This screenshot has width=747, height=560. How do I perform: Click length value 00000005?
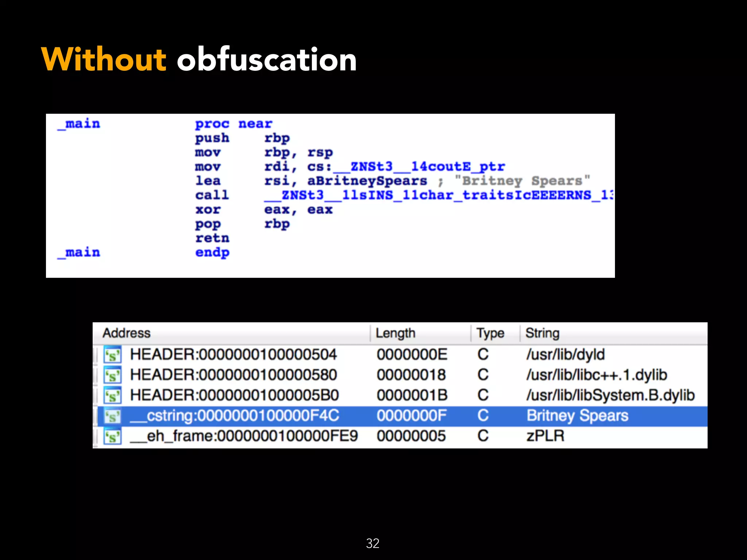point(411,436)
